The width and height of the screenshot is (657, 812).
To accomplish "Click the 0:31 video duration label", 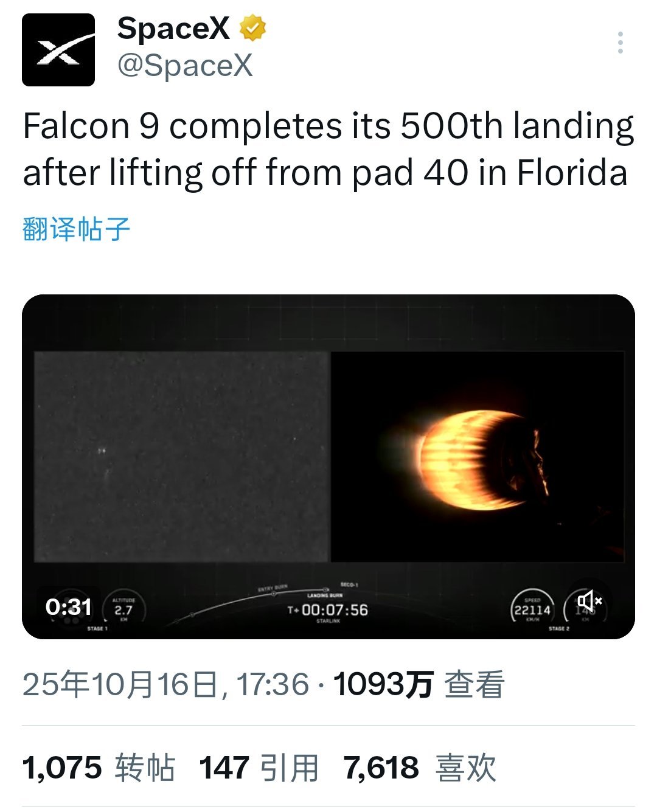I will 68,607.
